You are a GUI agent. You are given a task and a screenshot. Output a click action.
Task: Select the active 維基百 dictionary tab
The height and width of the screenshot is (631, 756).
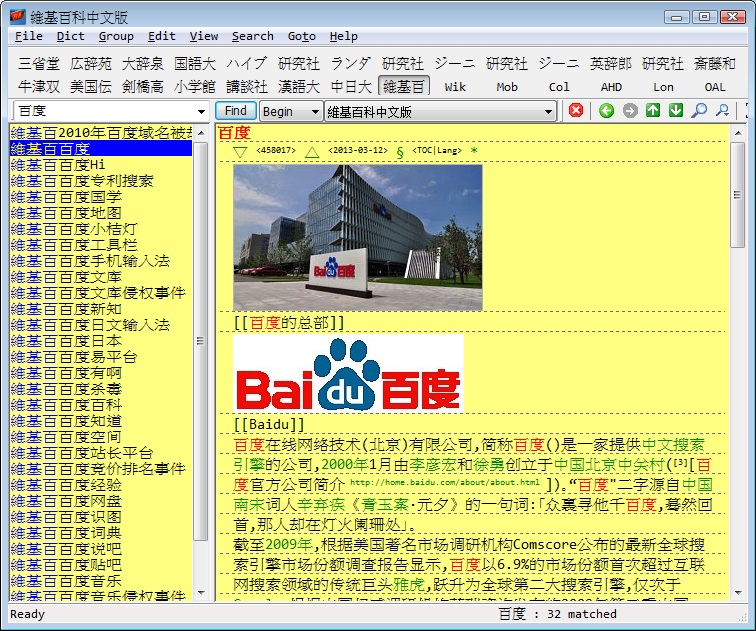point(404,87)
